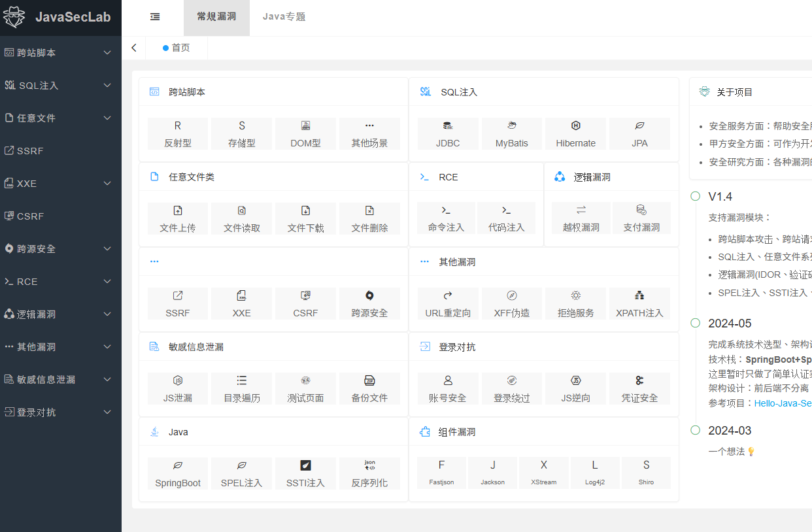Open the 拒绝服务 tile
Screen dimensions: 812x532
pos(576,304)
